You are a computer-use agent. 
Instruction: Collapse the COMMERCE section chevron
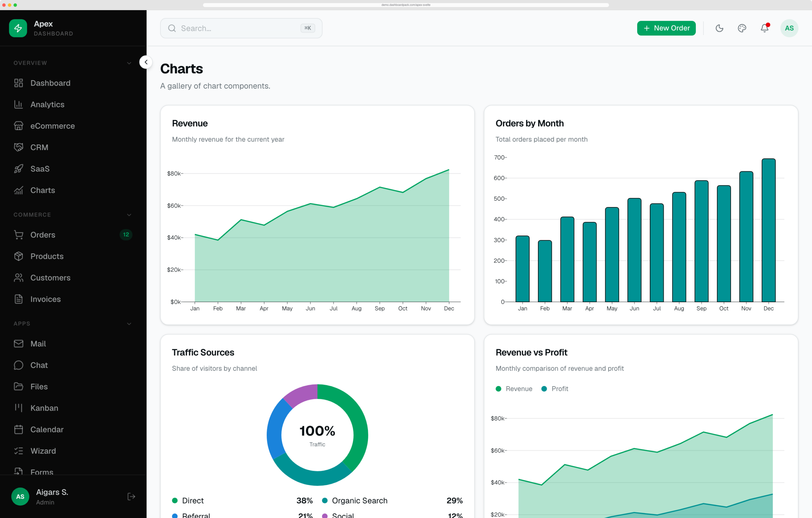[129, 215]
